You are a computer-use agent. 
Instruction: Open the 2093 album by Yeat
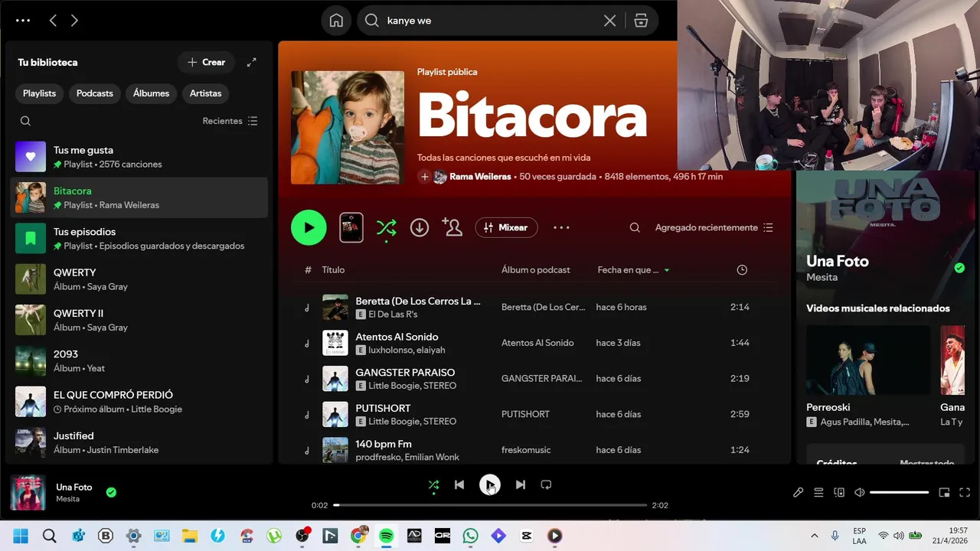point(139,360)
